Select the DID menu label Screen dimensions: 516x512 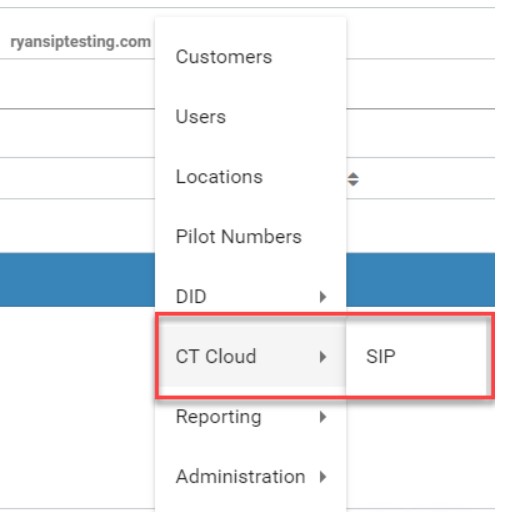pos(191,296)
